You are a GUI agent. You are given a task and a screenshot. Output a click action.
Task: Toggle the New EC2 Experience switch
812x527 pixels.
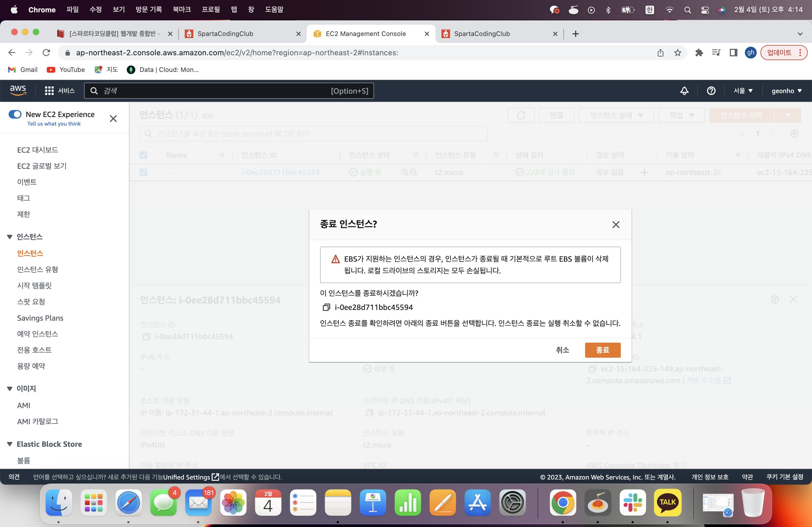[15, 114]
